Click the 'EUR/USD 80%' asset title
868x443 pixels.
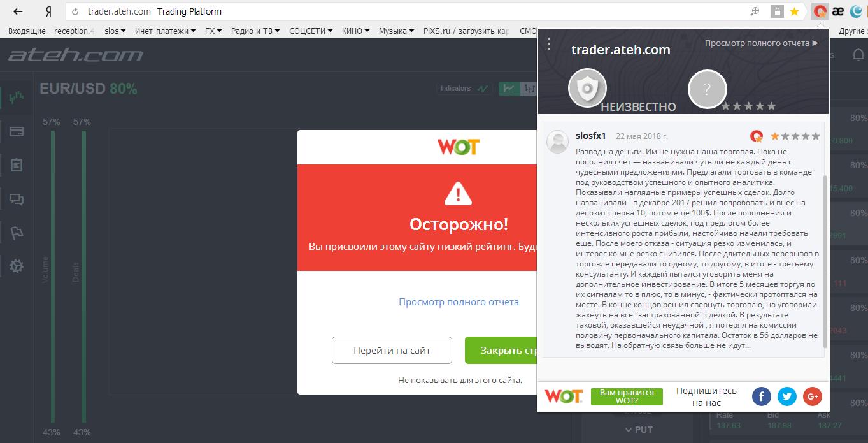(89, 89)
